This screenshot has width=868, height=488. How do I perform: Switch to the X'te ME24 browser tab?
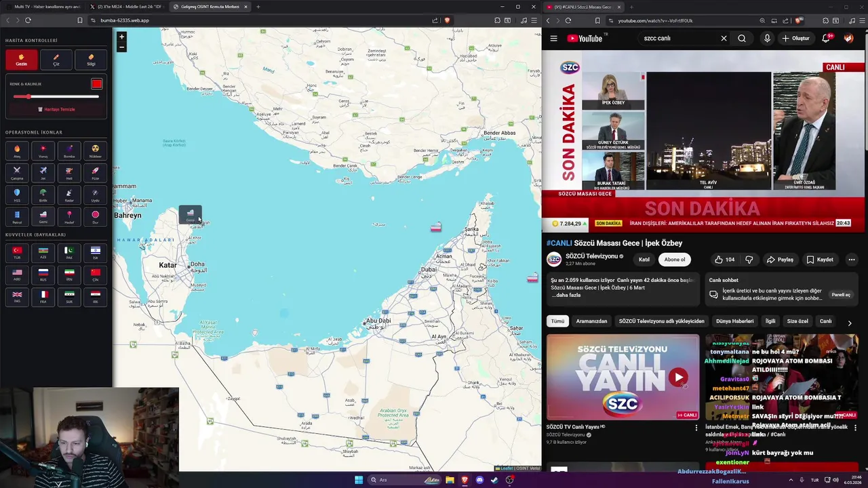pyautogui.click(x=127, y=7)
